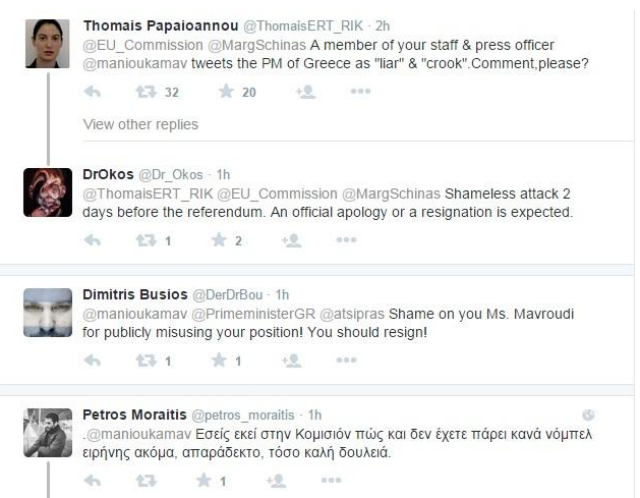Reply to Dimitris Busios's tweet
The height and width of the screenshot is (498, 640).
pyautogui.click(x=91, y=360)
